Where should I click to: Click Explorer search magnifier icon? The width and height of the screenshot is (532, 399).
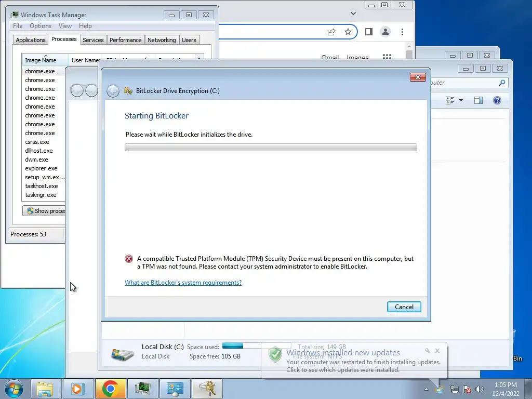pyautogui.click(x=502, y=83)
